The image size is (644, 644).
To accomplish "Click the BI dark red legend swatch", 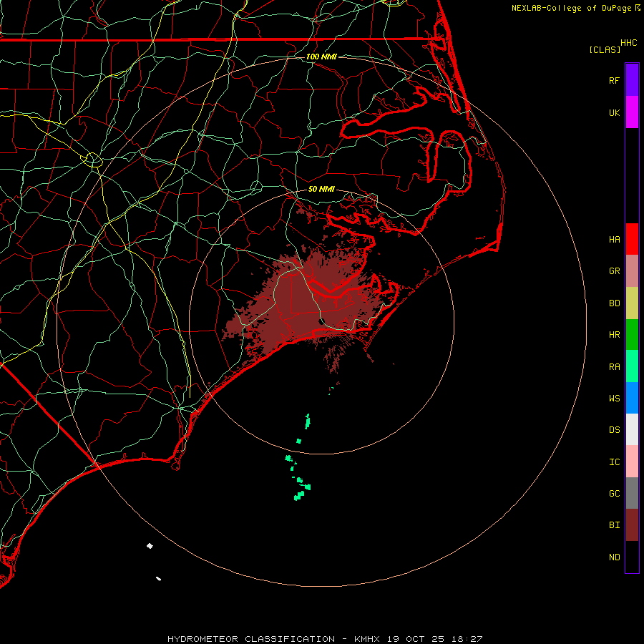I will point(632,525).
